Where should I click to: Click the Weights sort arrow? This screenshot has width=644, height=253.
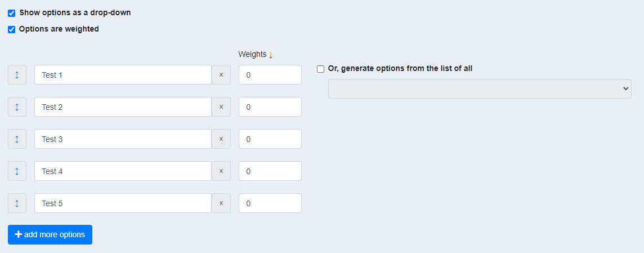pos(271,55)
